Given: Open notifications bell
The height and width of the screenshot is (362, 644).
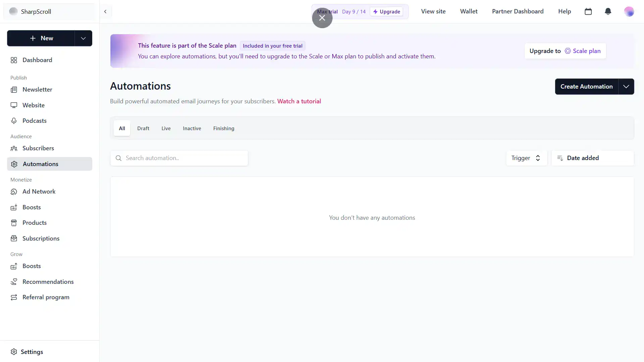Looking at the screenshot, I should click(x=608, y=11).
